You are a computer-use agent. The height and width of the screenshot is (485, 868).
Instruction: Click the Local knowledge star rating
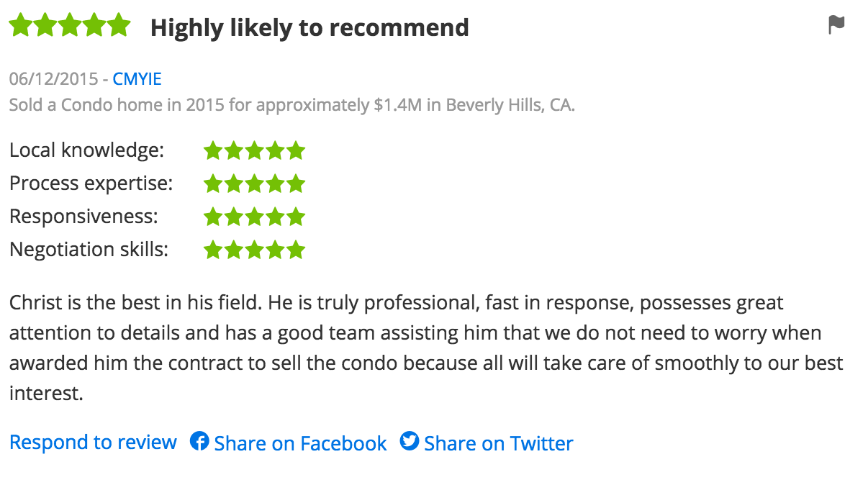tap(254, 151)
